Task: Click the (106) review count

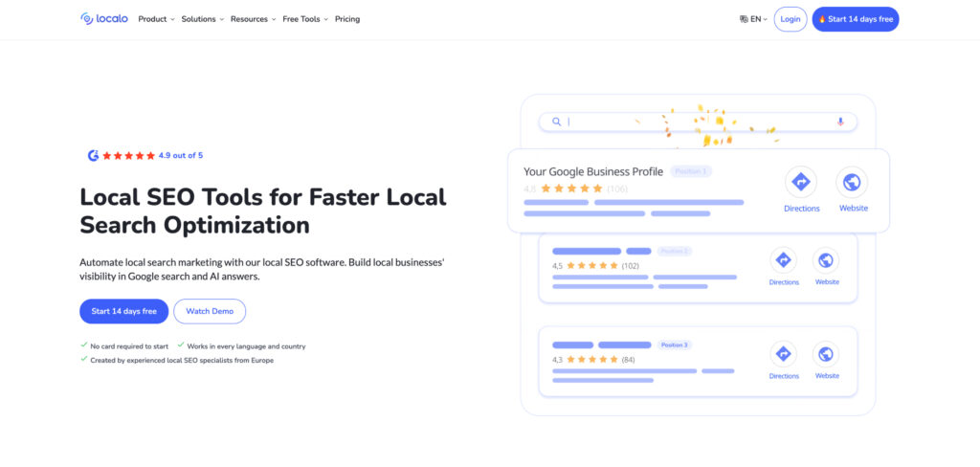Action: [x=617, y=189]
